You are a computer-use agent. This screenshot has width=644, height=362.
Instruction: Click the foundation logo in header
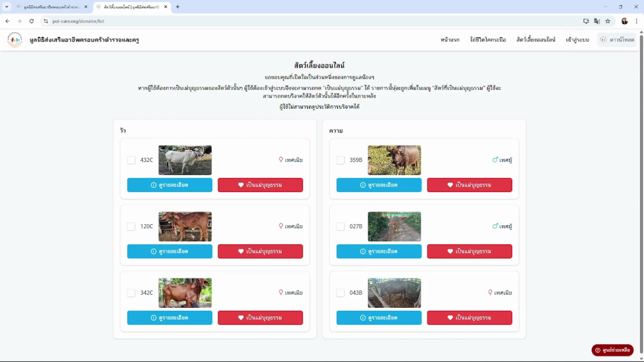[x=14, y=40]
